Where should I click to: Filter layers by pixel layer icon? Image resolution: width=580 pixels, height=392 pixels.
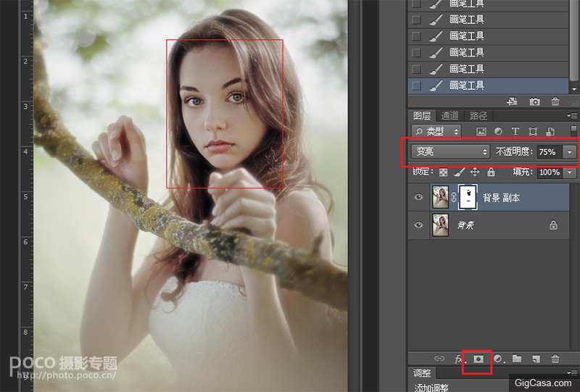tap(481, 131)
